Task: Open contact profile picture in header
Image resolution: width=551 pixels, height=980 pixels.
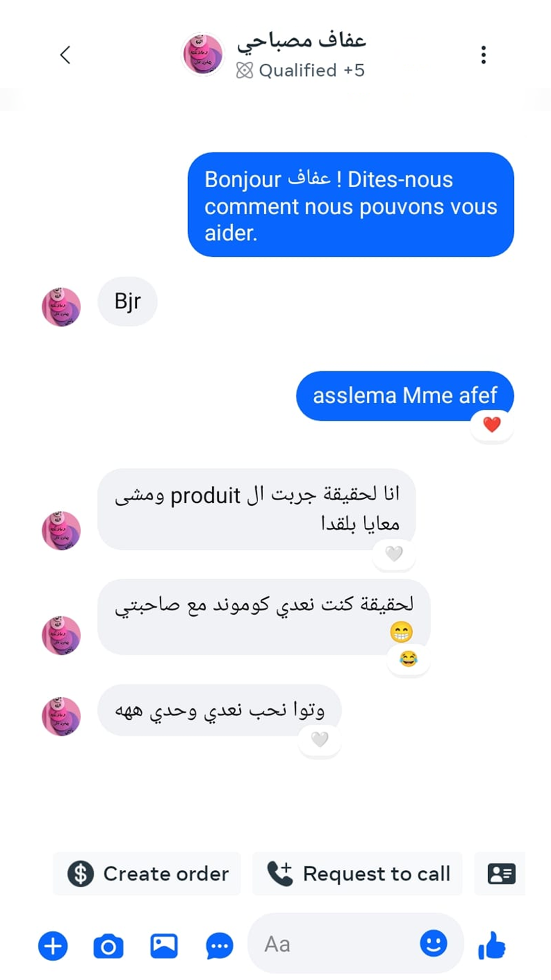Action: coord(203,54)
